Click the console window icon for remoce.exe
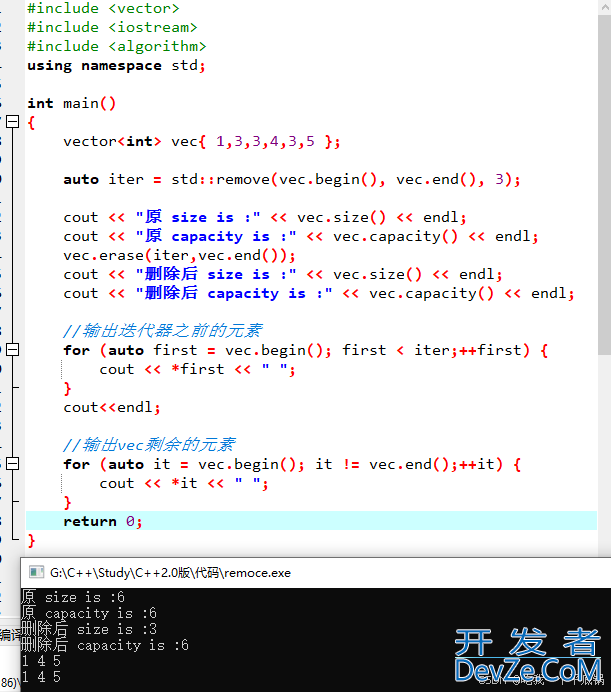 (x=36, y=572)
